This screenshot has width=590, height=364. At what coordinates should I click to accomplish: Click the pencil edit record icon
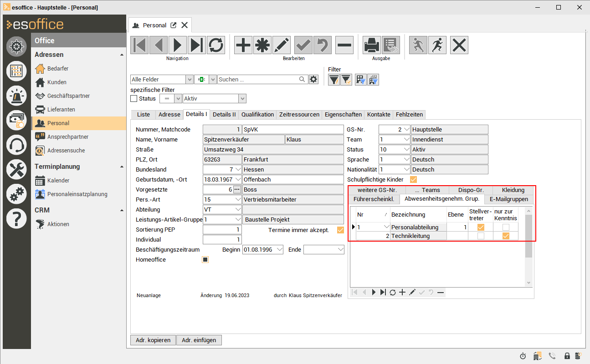[x=282, y=45]
